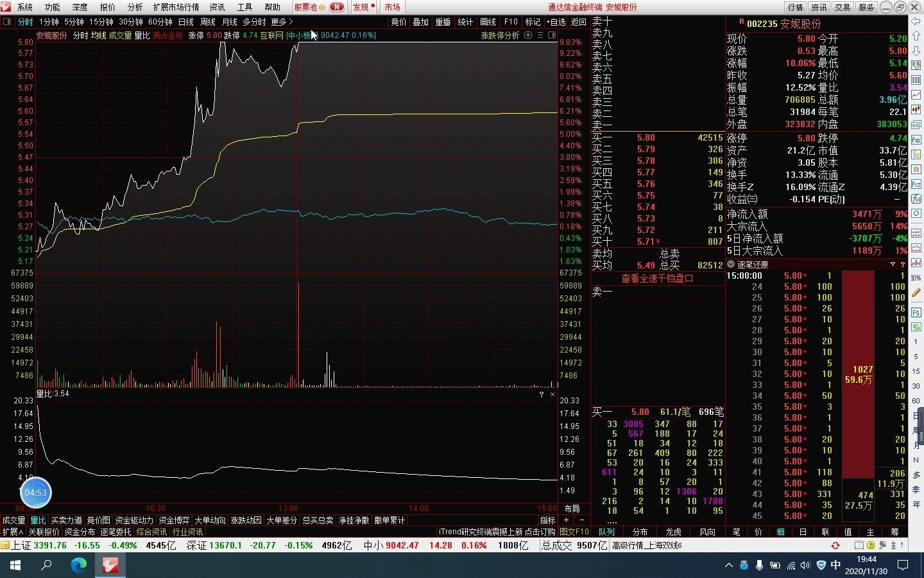Toggle the +自选 watchlist button
Image resolution: width=924 pixels, height=578 pixels.
pos(556,22)
